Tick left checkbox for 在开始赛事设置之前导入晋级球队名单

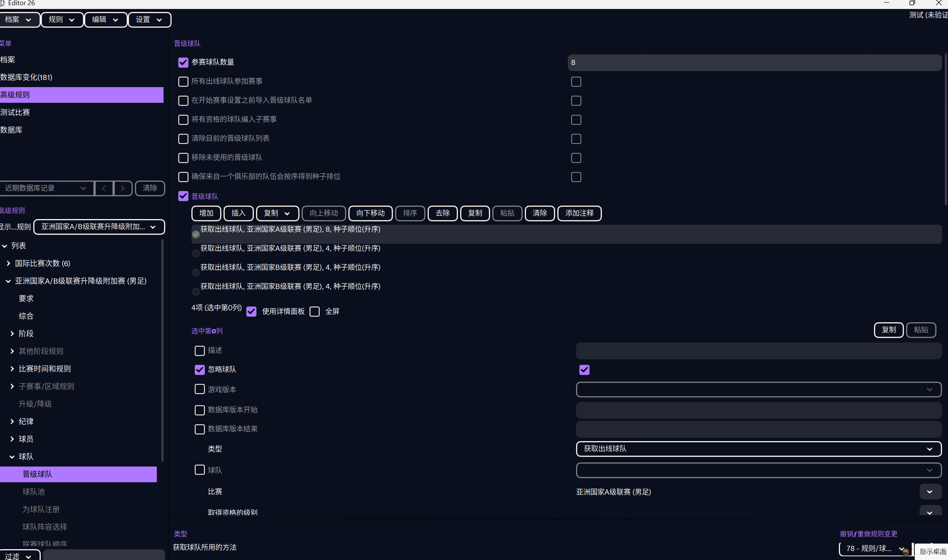(x=183, y=101)
